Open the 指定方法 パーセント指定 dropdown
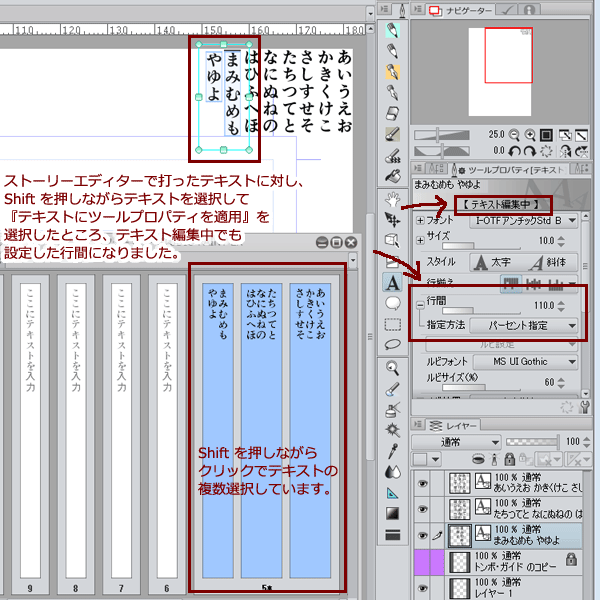 point(523,326)
